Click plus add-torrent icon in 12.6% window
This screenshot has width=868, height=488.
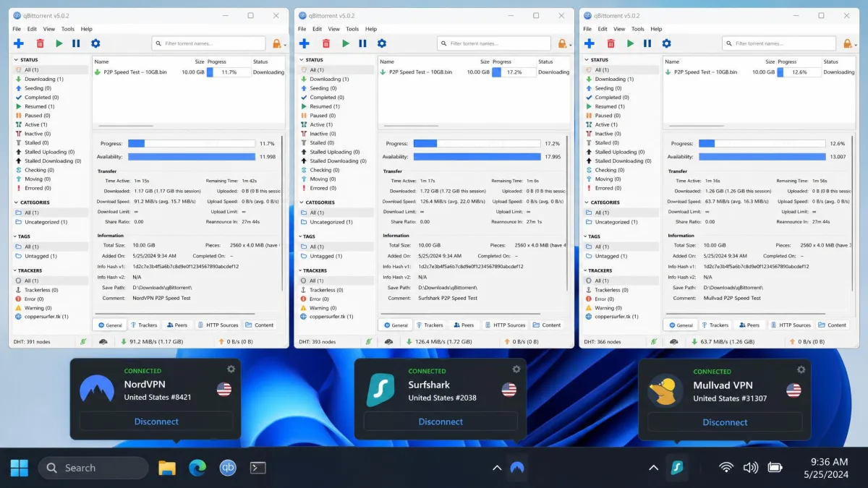pyautogui.click(x=589, y=43)
